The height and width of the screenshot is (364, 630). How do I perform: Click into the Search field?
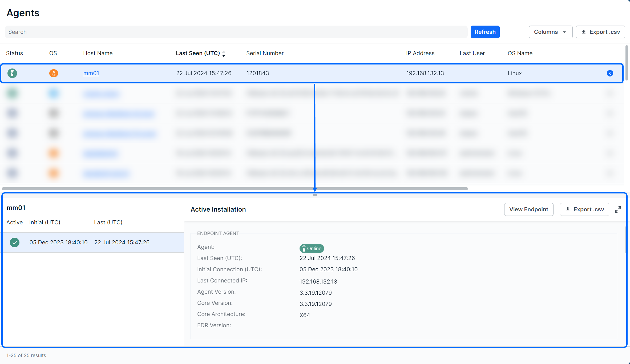(x=236, y=32)
